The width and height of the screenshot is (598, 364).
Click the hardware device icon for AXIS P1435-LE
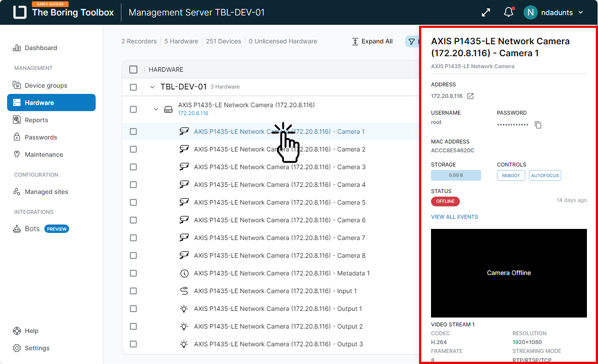point(168,109)
